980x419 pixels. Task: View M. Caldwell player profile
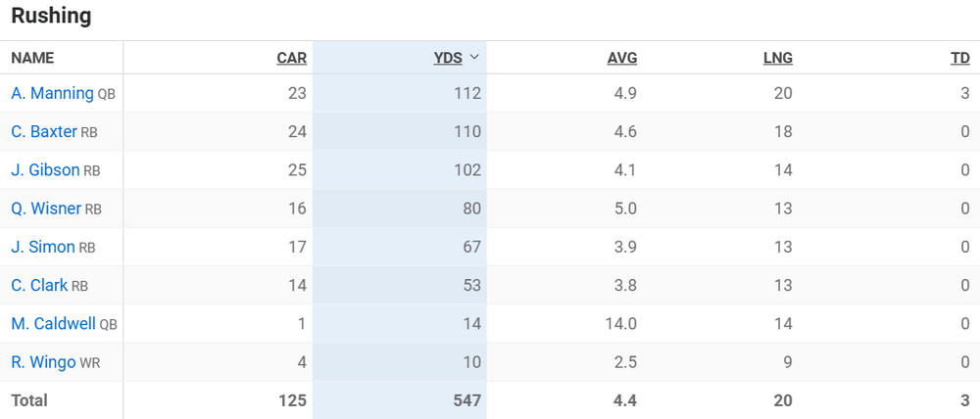coord(53,323)
